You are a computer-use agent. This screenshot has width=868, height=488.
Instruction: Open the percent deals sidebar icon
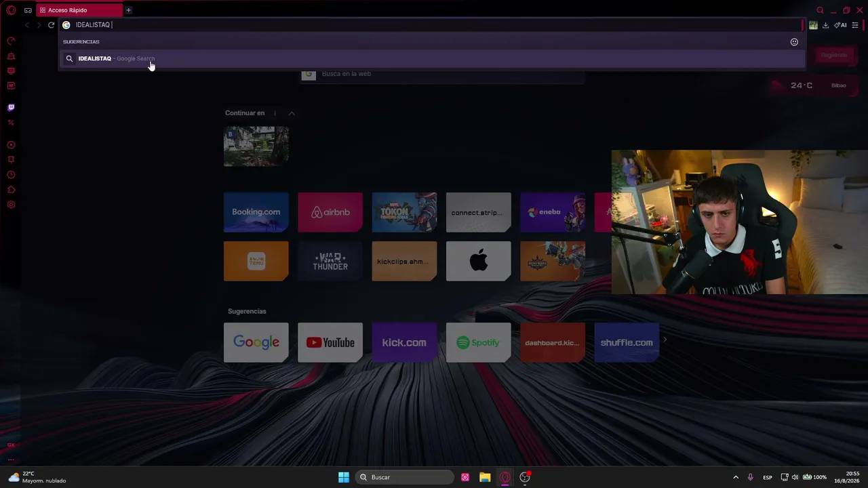(11, 123)
